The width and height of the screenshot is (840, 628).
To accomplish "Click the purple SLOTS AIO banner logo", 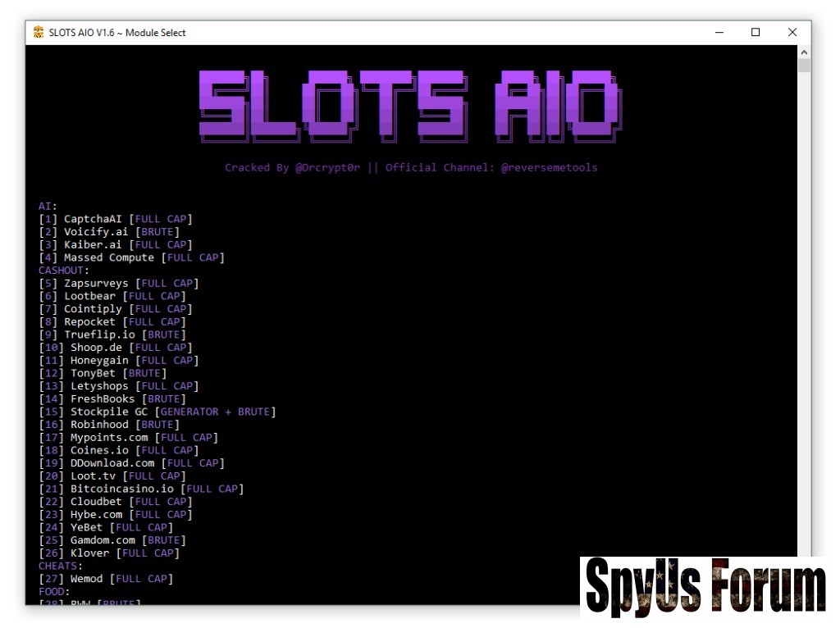I will point(410,104).
